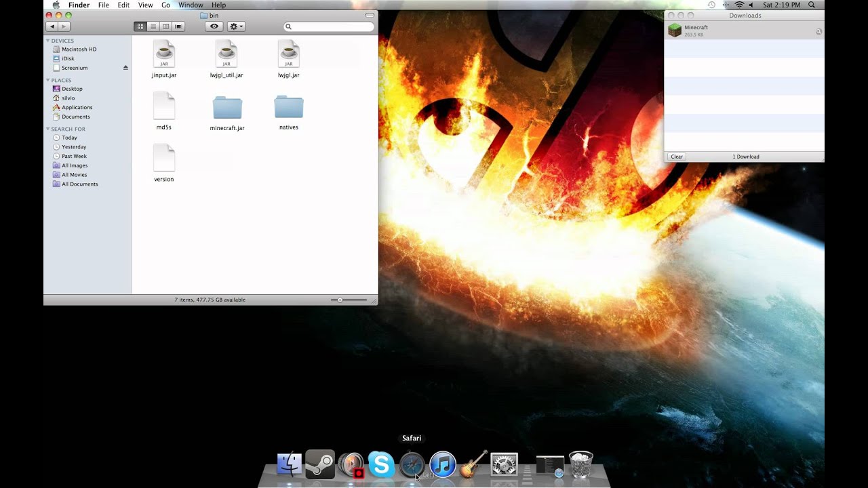
Task: Open Screenium recorder in Dock
Action: (351, 465)
